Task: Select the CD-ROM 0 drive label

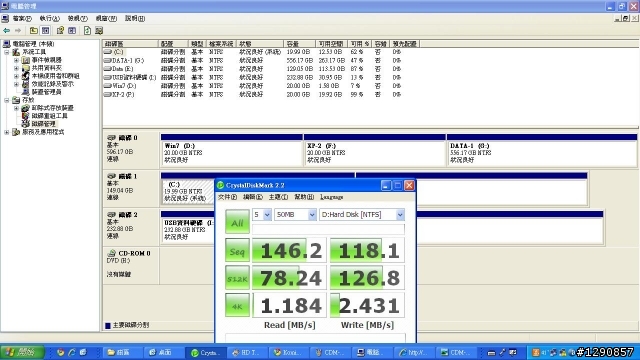Action: coord(130,264)
